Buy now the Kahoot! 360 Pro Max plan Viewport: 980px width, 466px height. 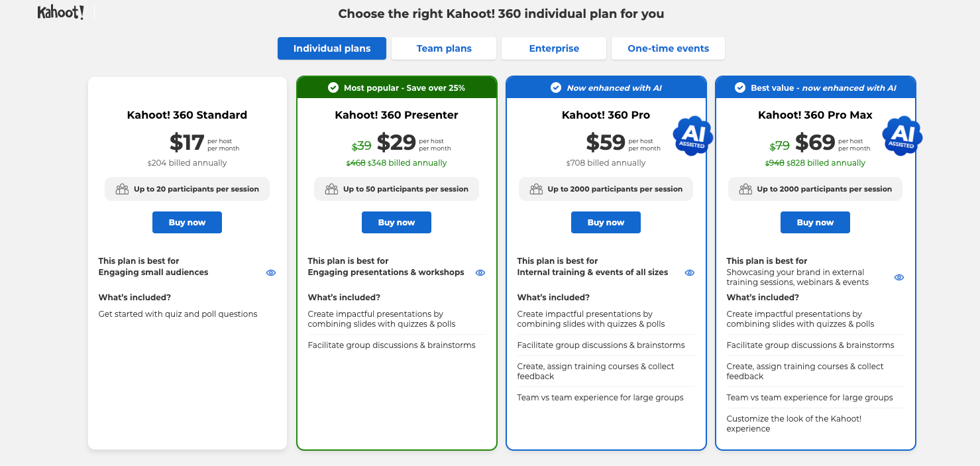[x=815, y=223]
